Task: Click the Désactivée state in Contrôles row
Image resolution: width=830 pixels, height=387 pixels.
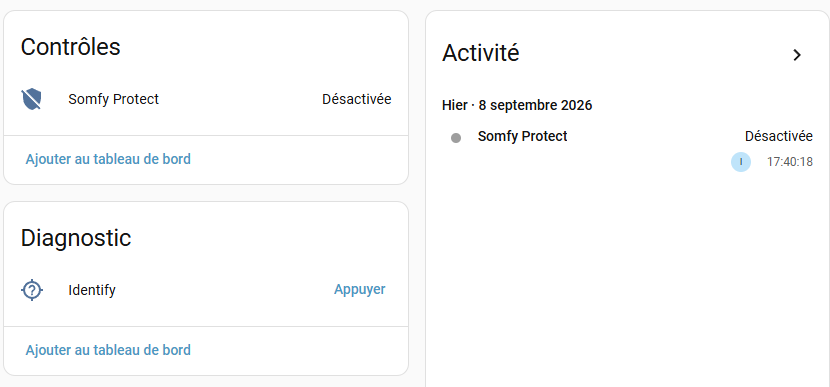Action: tap(357, 99)
